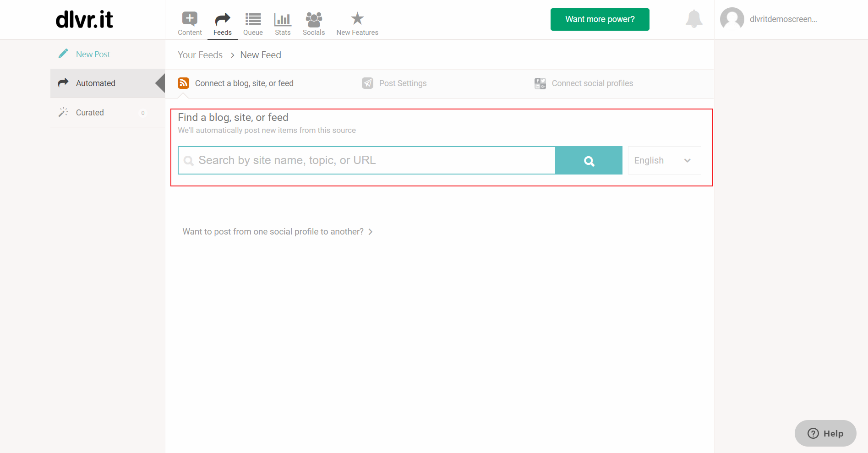The image size is (868, 453).
Task: Click the automatically post new items subtitle
Action: click(267, 130)
